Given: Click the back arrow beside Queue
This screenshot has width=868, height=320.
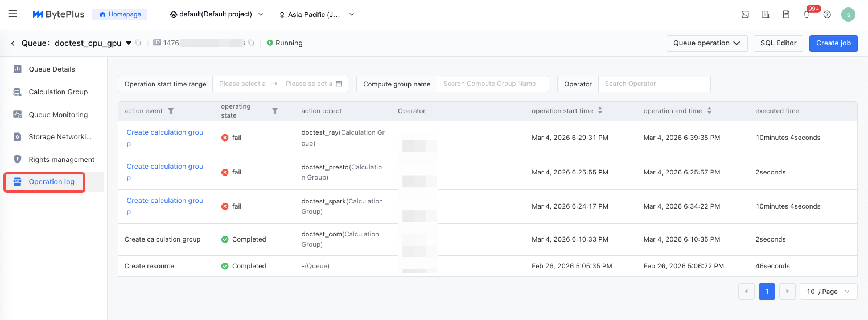Looking at the screenshot, I should point(13,43).
